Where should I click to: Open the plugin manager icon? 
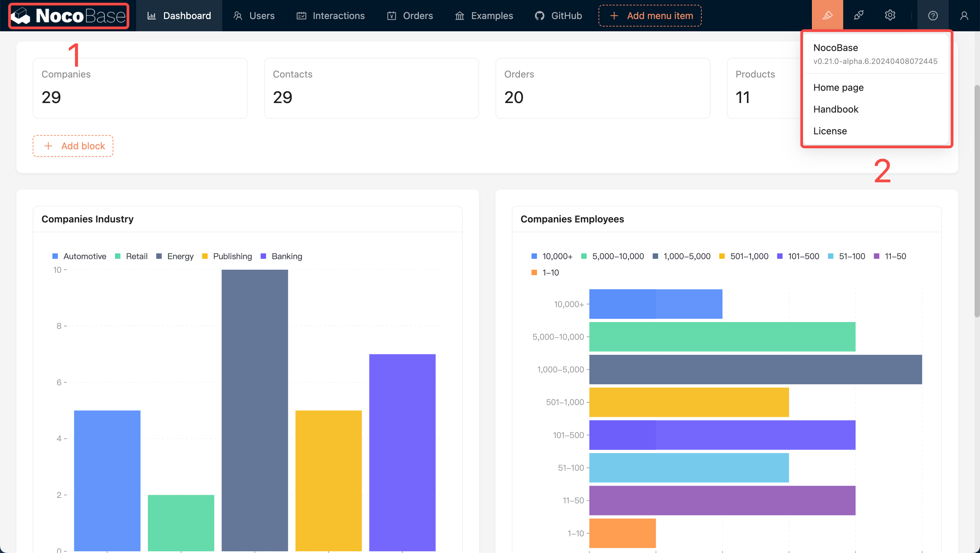(x=859, y=16)
